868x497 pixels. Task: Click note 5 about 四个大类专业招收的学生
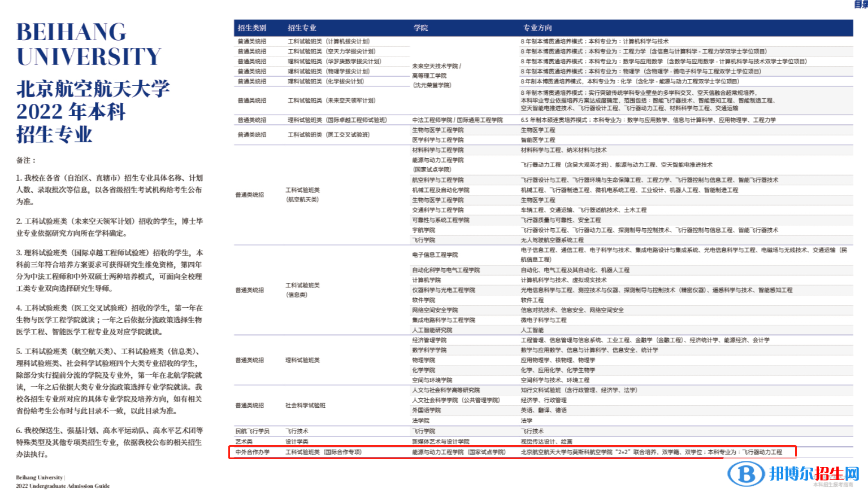pyautogui.click(x=109, y=381)
